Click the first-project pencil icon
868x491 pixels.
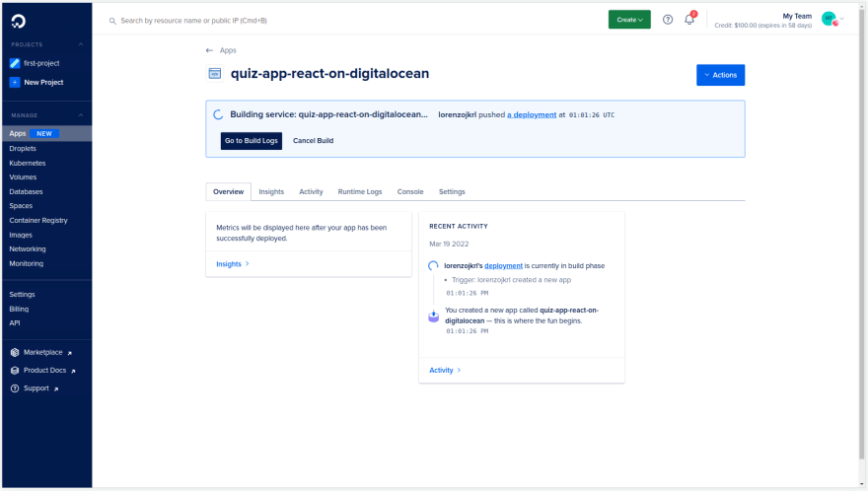click(x=15, y=63)
